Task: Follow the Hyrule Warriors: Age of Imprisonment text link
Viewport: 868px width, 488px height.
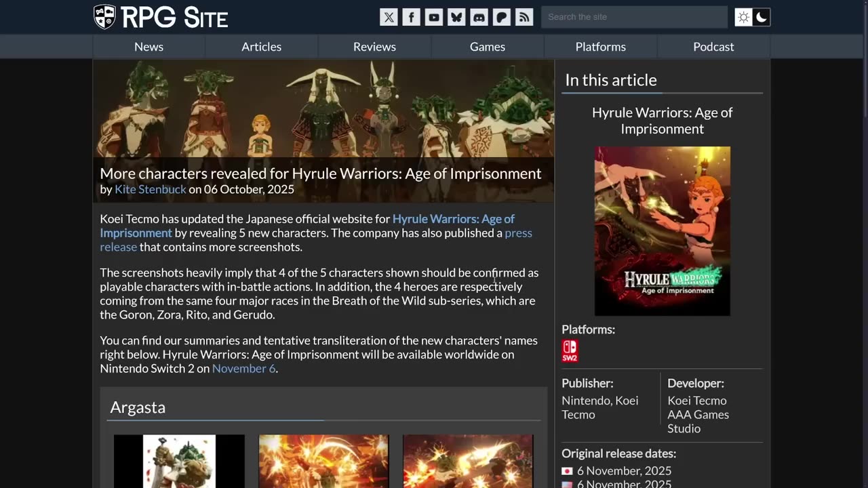Action: click(307, 226)
